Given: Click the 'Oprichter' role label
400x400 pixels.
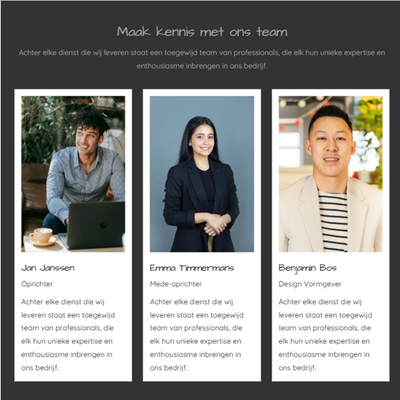Looking at the screenshot, I should (x=37, y=284).
